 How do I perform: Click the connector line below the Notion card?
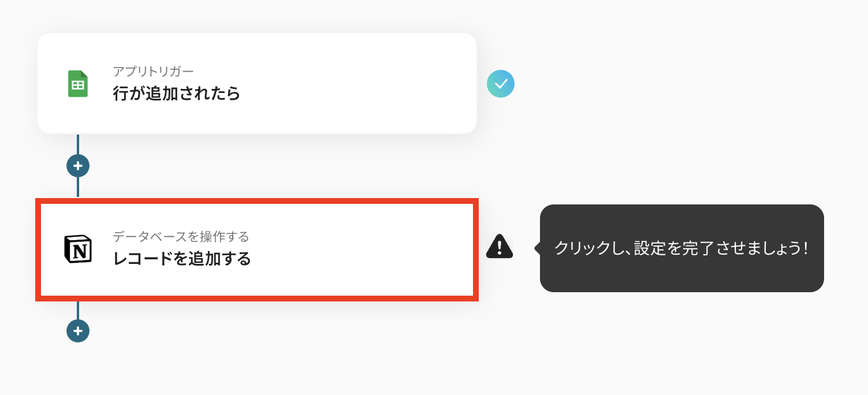[x=78, y=310]
